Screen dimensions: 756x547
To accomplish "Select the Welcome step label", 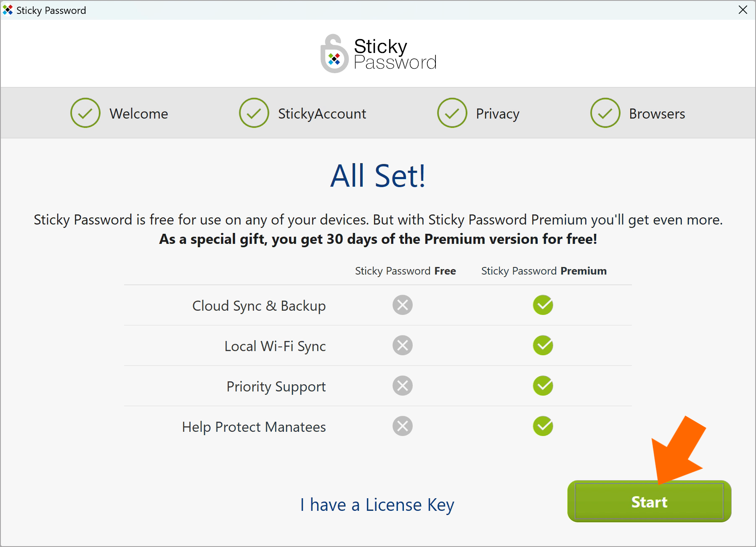I will (139, 114).
